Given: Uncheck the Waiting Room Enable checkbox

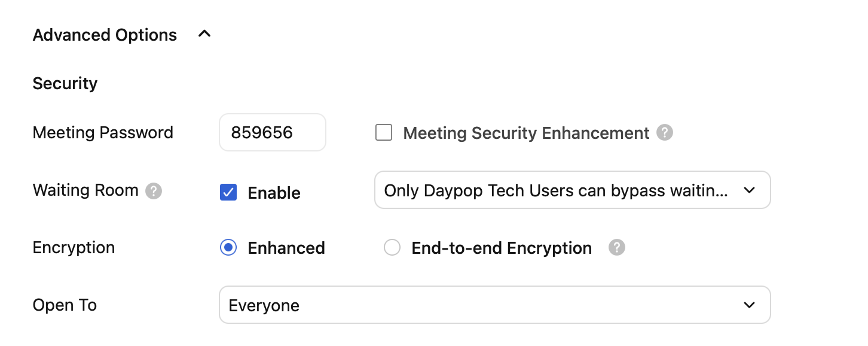Looking at the screenshot, I should pos(228,192).
